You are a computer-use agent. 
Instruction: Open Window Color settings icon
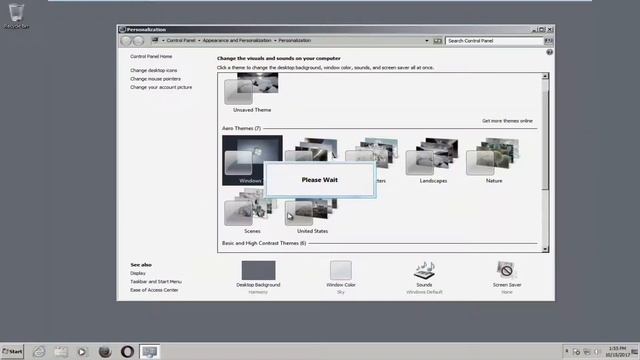click(x=341, y=270)
